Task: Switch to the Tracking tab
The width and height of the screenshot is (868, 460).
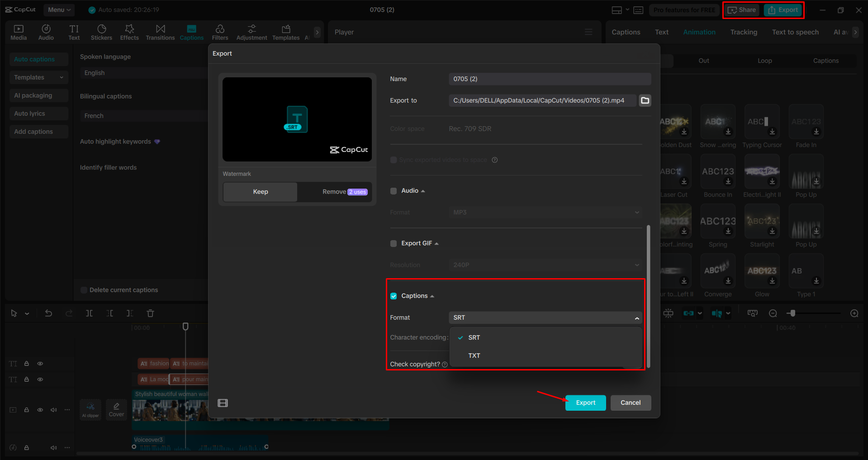Action: [x=743, y=32]
